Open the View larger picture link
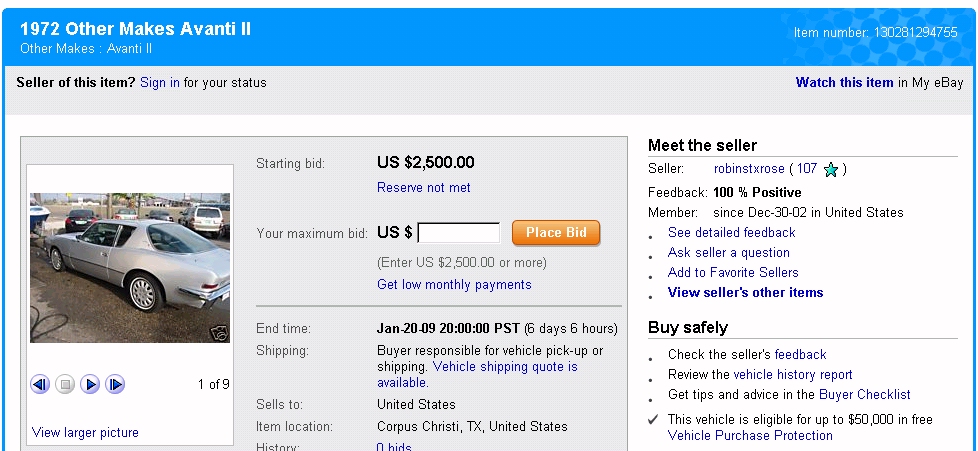This screenshot has width=978, height=451. [85, 433]
